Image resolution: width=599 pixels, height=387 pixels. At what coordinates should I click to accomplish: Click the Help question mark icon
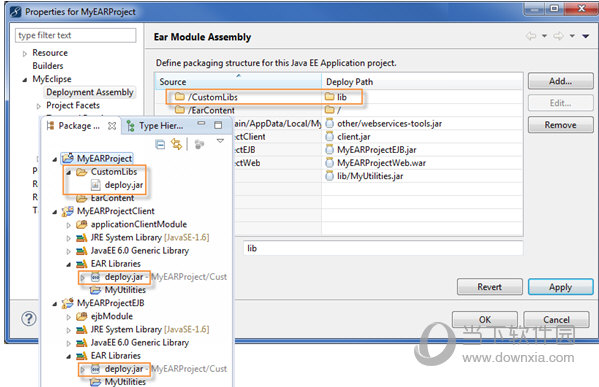tap(29, 319)
